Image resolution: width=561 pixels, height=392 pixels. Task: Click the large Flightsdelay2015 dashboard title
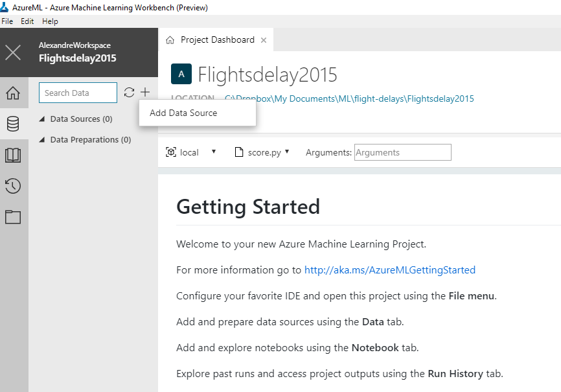(x=268, y=75)
